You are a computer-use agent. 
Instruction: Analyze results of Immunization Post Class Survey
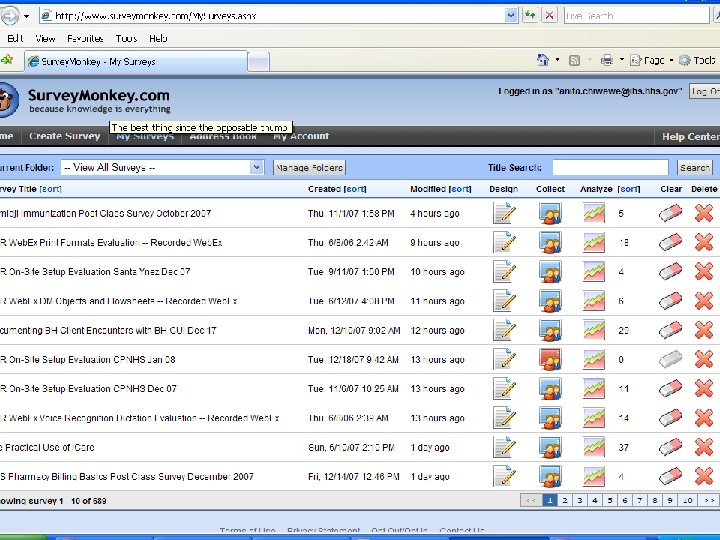594,214
